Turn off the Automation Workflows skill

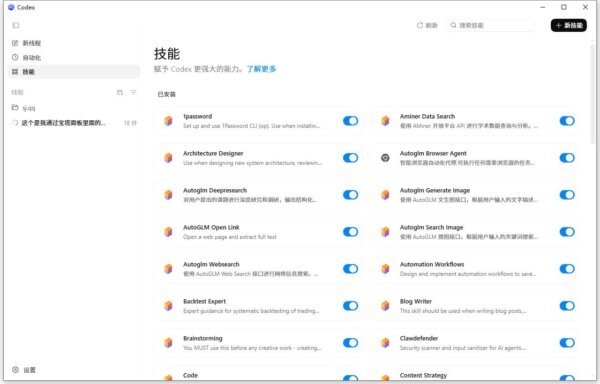click(567, 269)
